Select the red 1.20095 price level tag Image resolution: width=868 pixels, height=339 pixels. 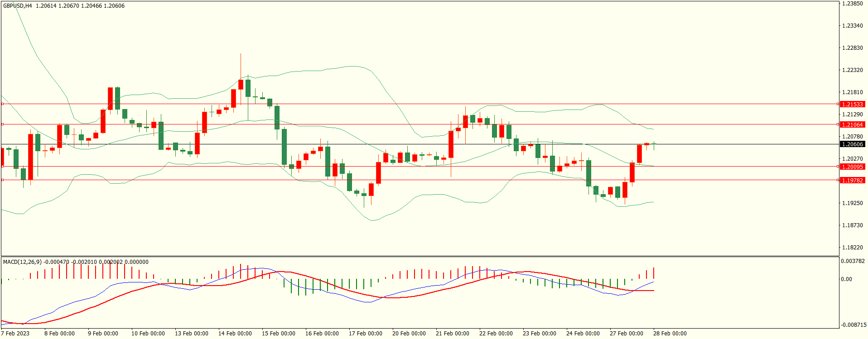click(x=852, y=167)
